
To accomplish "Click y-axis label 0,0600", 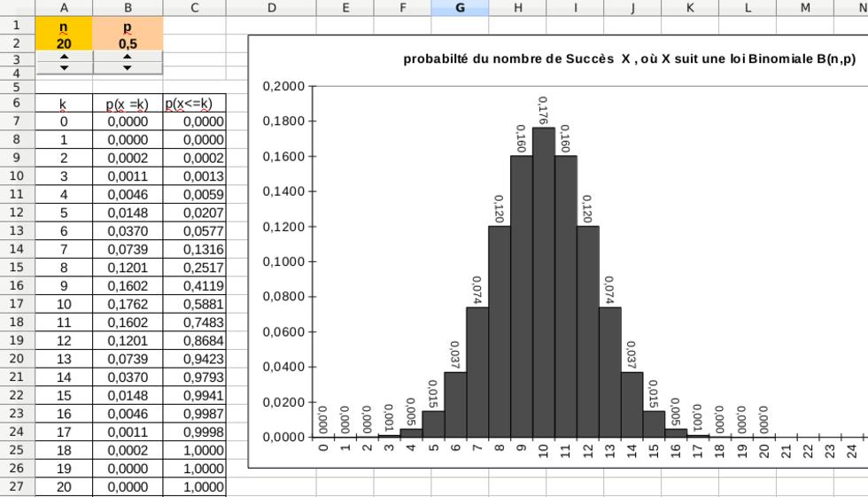I will (x=283, y=332).
